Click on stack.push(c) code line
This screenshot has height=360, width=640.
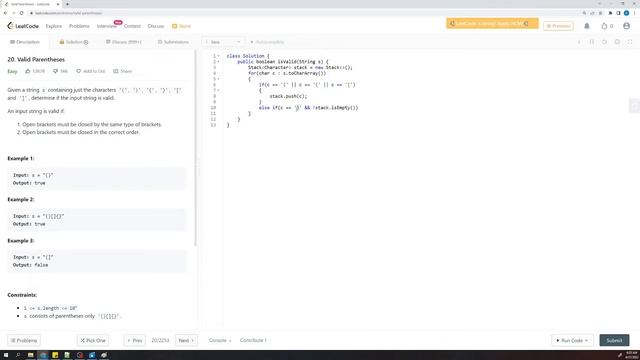point(288,96)
